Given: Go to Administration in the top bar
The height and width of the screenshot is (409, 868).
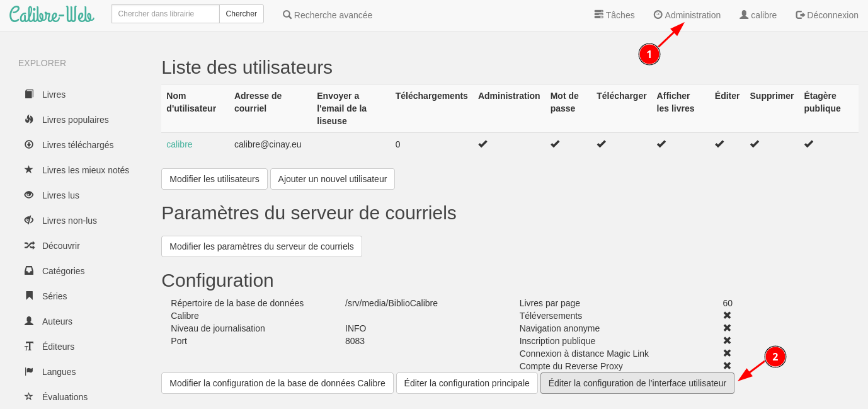Looking at the screenshot, I should [x=687, y=15].
